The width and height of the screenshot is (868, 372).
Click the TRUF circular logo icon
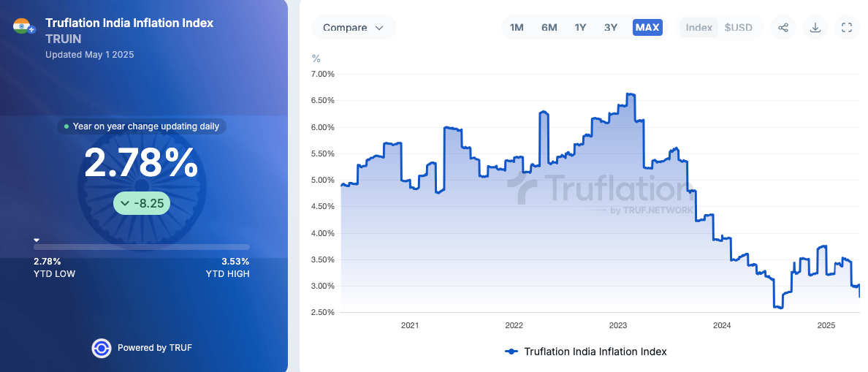pyautogui.click(x=102, y=348)
